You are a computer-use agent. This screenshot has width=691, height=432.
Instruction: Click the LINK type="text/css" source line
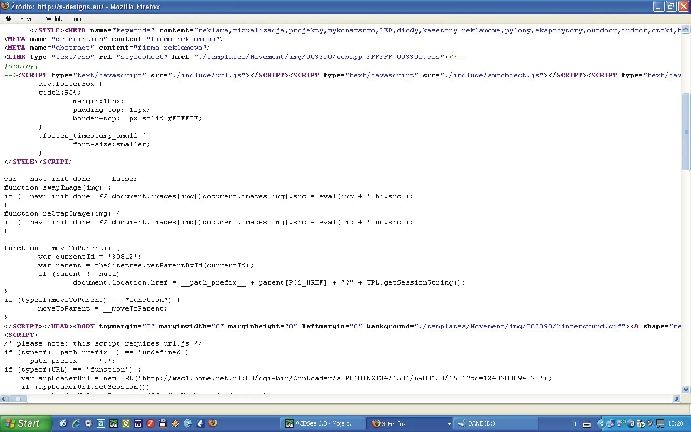[x=230, y=56]
